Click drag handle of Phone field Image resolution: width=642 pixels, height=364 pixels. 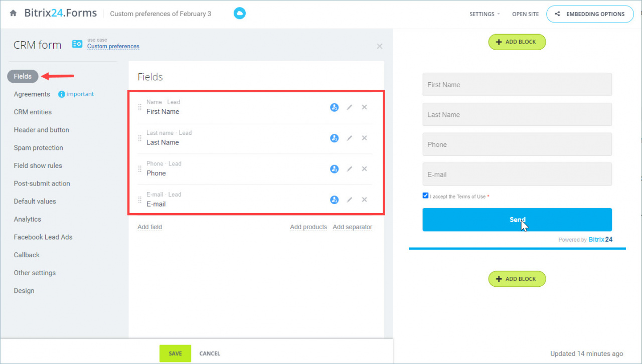tap(140, 169)
